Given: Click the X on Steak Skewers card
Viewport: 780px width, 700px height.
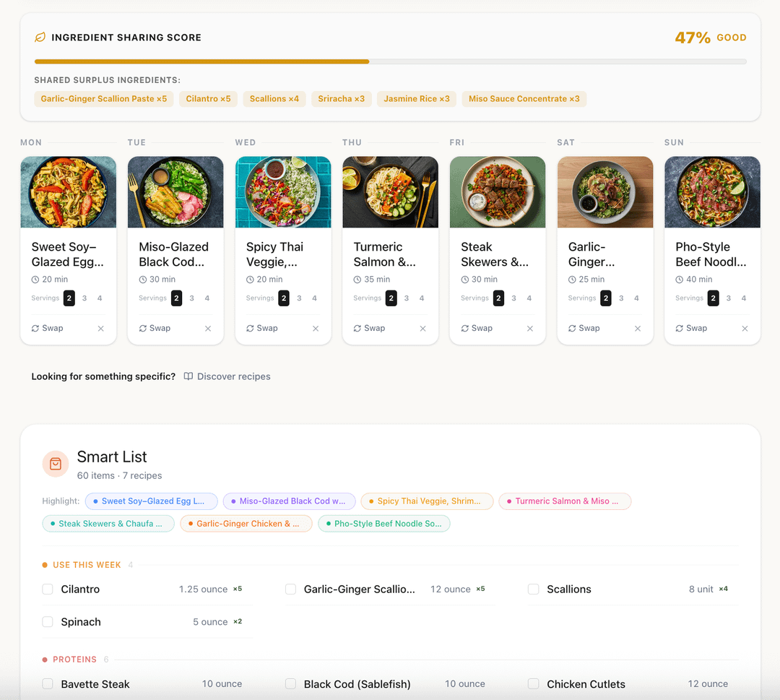Looking at the screenshot, I should tap(530, 329).
